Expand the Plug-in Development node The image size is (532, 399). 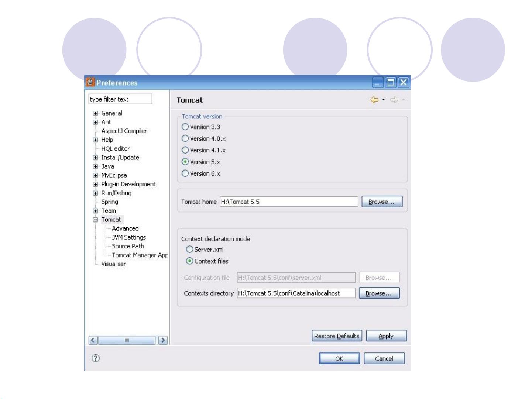click(x=95, y=184)
